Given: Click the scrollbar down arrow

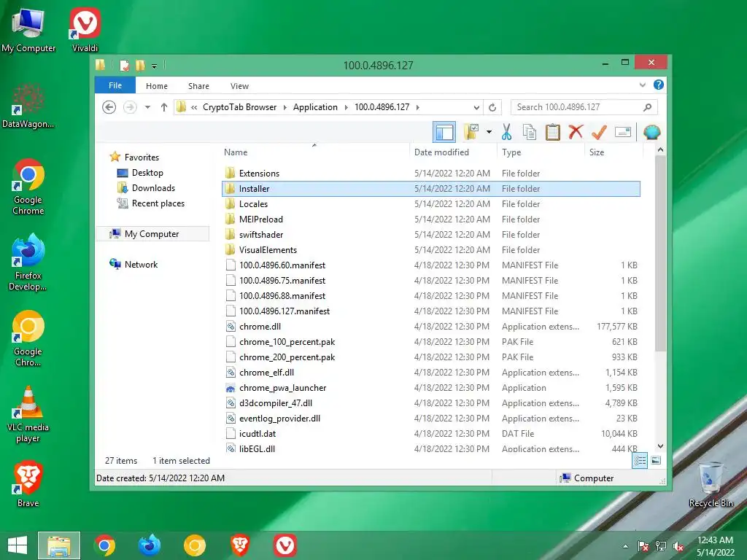Looking at the screenshot, I should [660, 446].
